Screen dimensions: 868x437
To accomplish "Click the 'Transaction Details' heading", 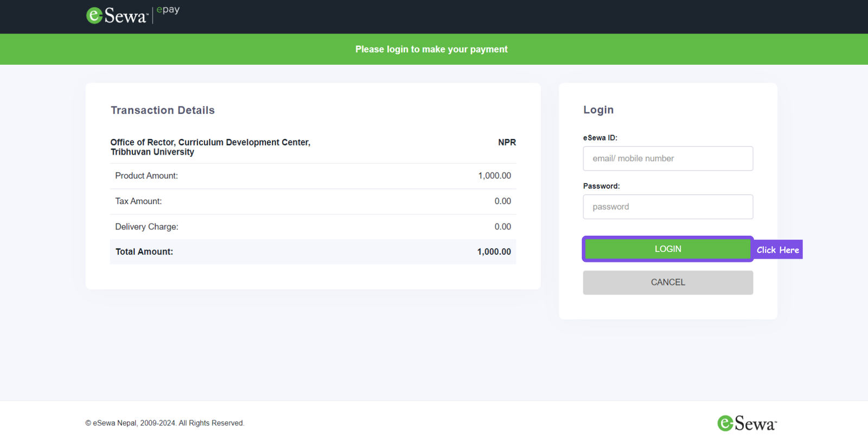I will point(163,110).
